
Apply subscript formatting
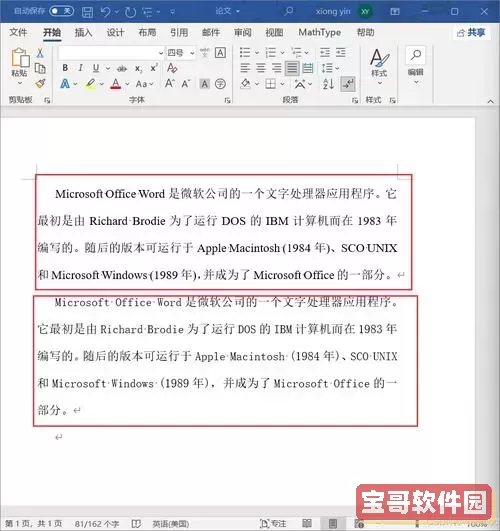tap(138, 69)
